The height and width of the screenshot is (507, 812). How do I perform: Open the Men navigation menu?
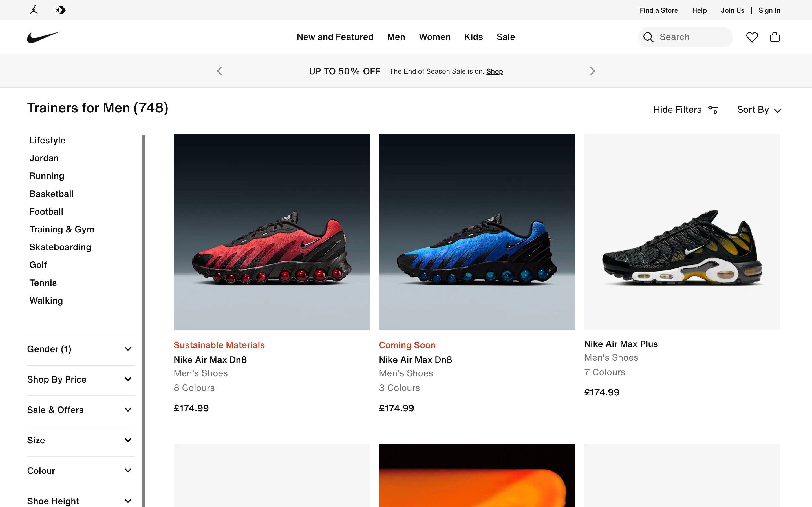click(396, 37)
